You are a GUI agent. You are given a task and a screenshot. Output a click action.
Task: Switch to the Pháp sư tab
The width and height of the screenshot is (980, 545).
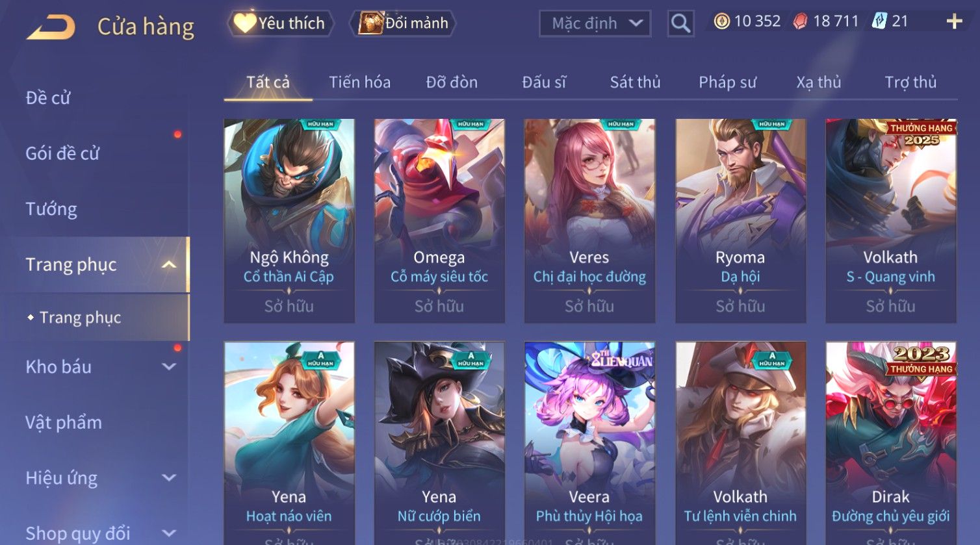(727, 82)
